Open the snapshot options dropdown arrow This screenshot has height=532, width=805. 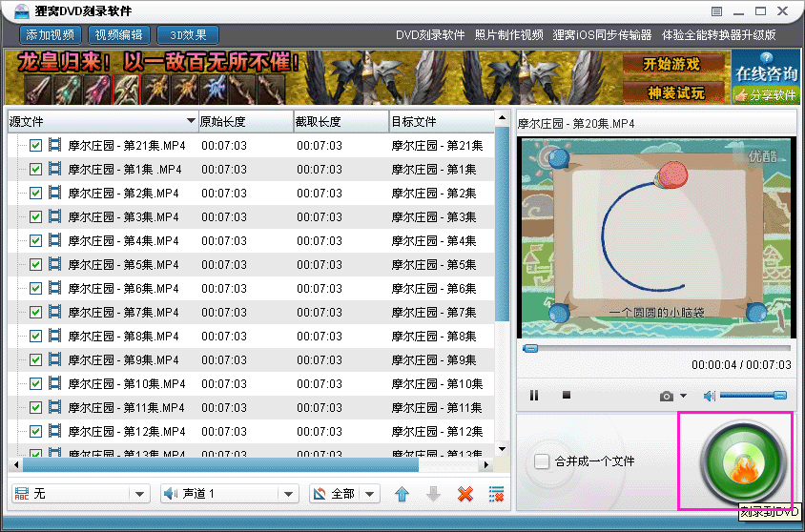(683, 396)
